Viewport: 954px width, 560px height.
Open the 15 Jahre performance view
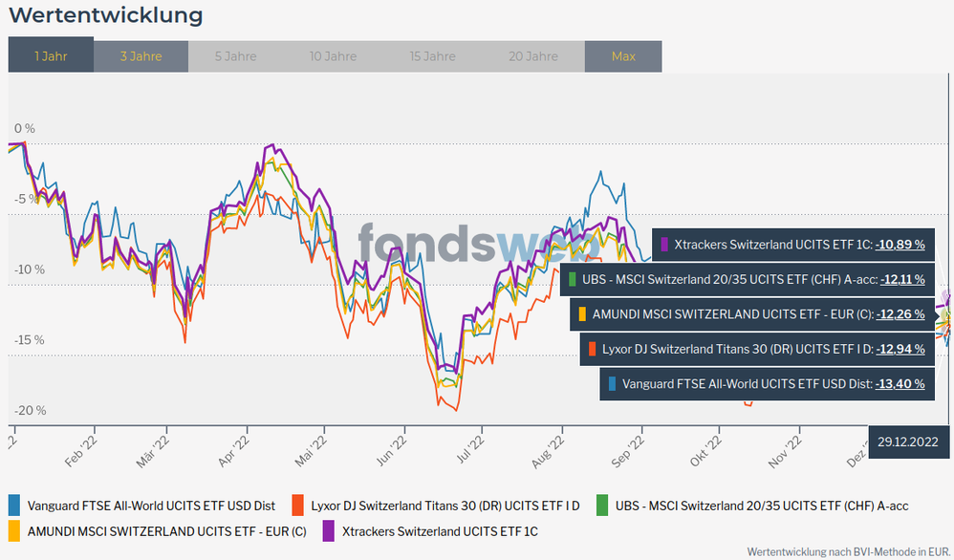(432, 56)
